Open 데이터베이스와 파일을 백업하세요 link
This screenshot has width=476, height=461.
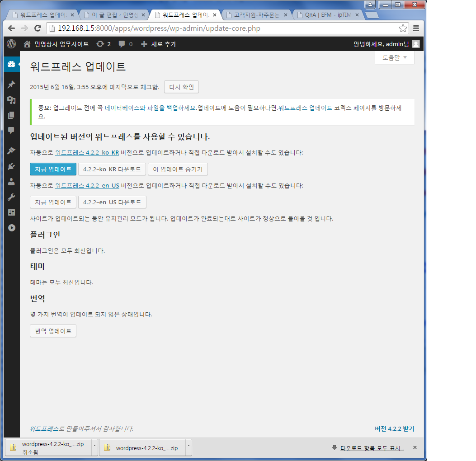pyautogui.click(x=150, y=108)
